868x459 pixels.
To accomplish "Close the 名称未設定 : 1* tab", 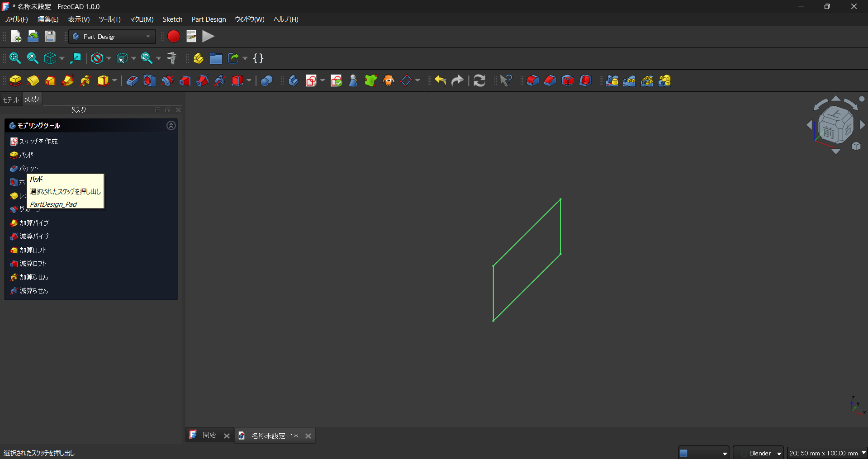I will click(x=308, y=436).
